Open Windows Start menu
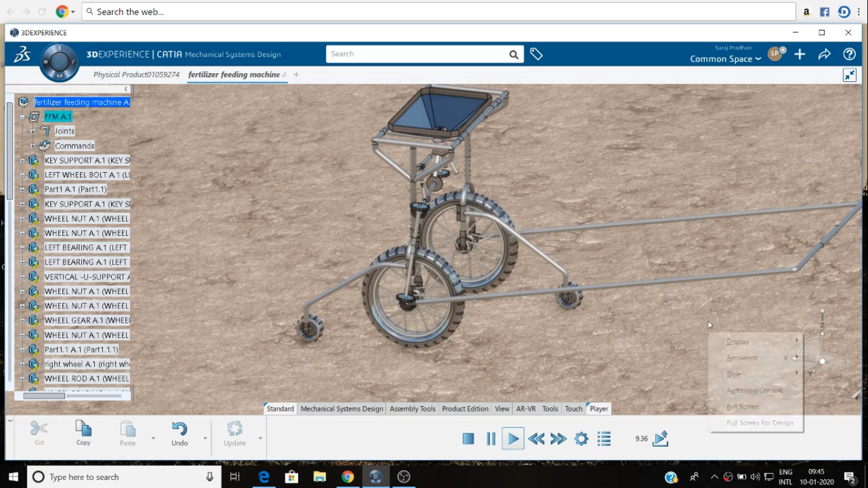The image size is (868, 488). (x=13, y=477)
